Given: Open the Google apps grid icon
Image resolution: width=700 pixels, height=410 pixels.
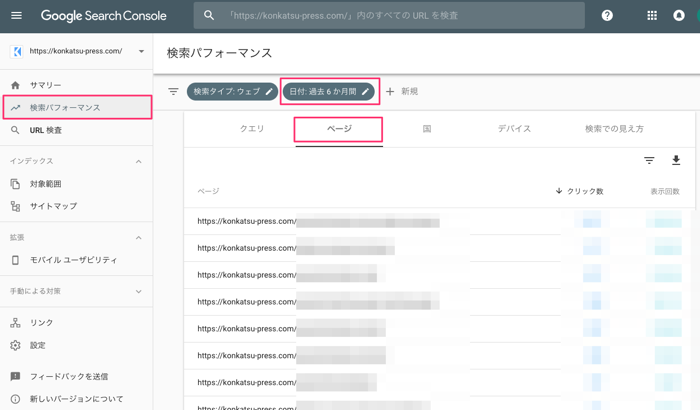Looking at the screenshot, I should pos(652,16).
